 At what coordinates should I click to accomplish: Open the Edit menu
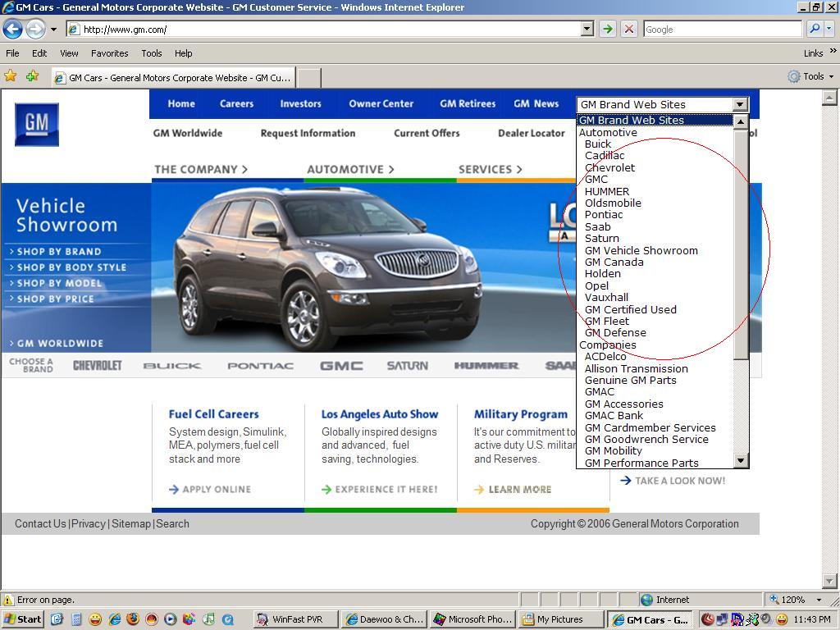click(39, 53)
